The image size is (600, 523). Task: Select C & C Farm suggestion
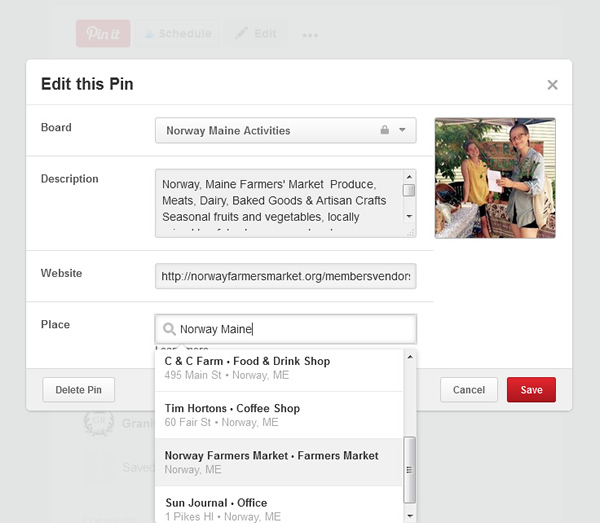click(x=279, y=368)
